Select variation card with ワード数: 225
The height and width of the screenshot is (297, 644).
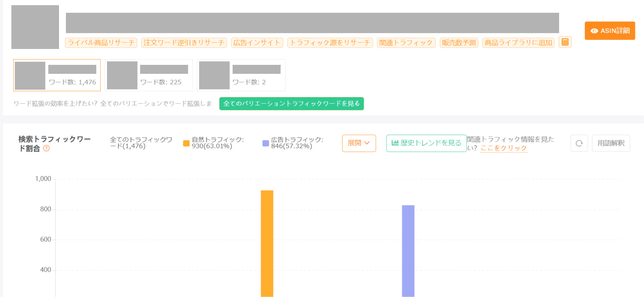[x=149, y=75]
